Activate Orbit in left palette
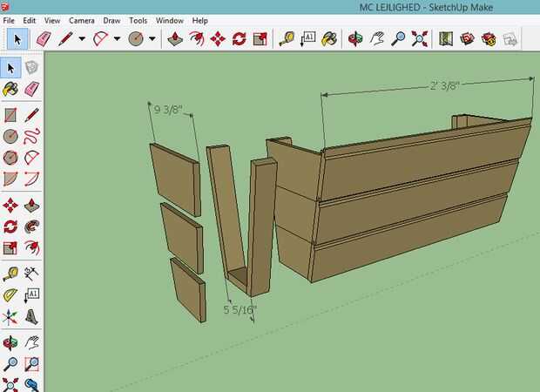 pos(10,342)
